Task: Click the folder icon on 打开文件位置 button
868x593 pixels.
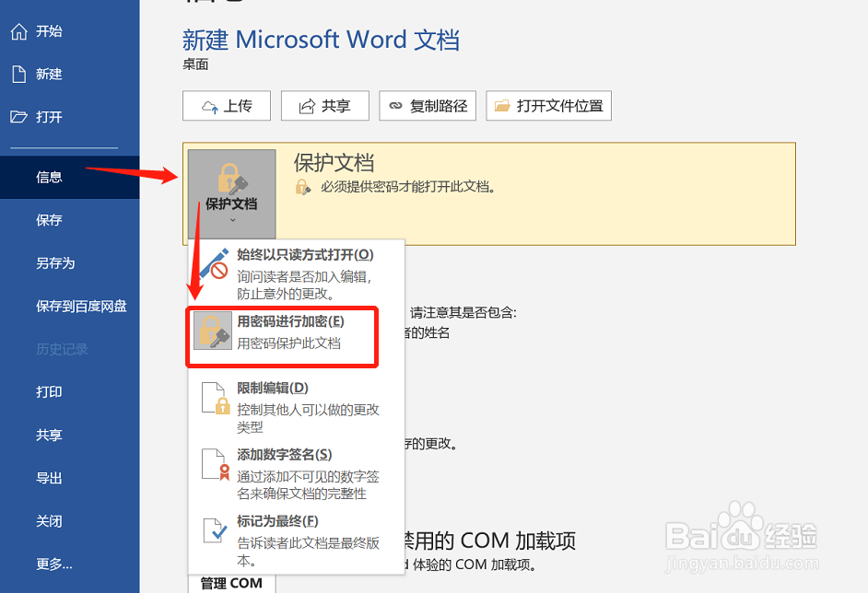Action: point(502,106)
